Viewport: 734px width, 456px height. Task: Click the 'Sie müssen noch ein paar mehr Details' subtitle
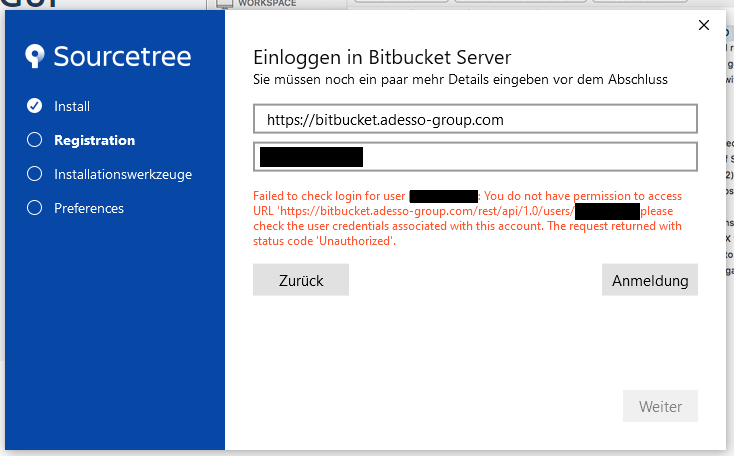tap(460, 80)
